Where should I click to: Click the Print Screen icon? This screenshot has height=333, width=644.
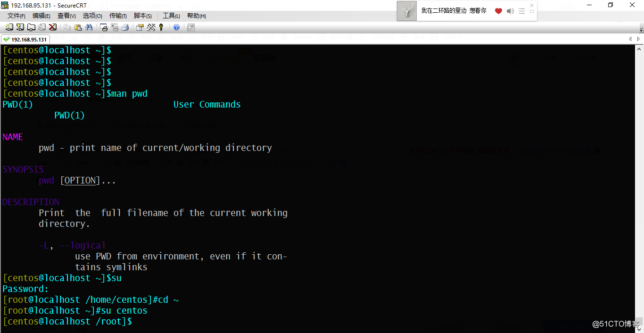[x=104, y=27]
